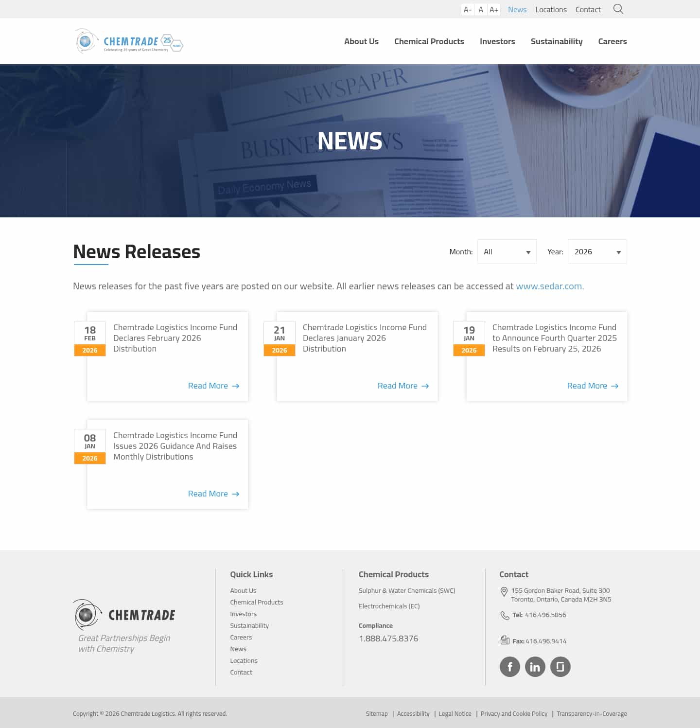The width and height of the screenshot is (700, 728).
Task: Click the Glassdoor social icon
Action: [x=560, y=667]
